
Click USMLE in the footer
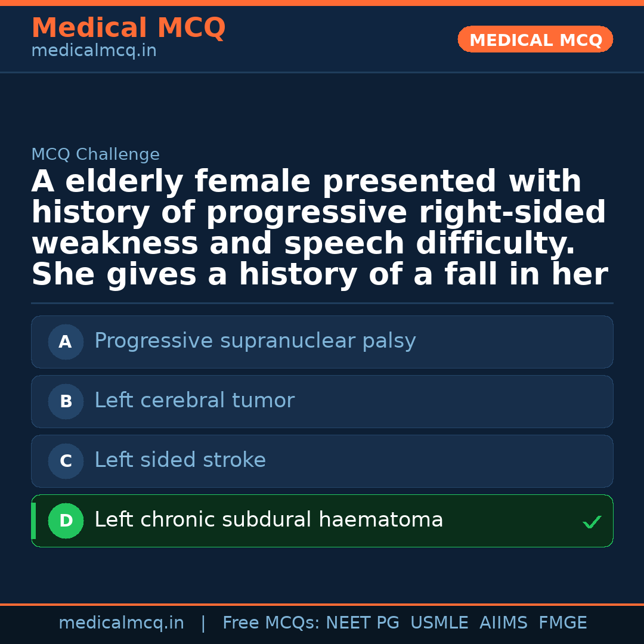[439, 623]
